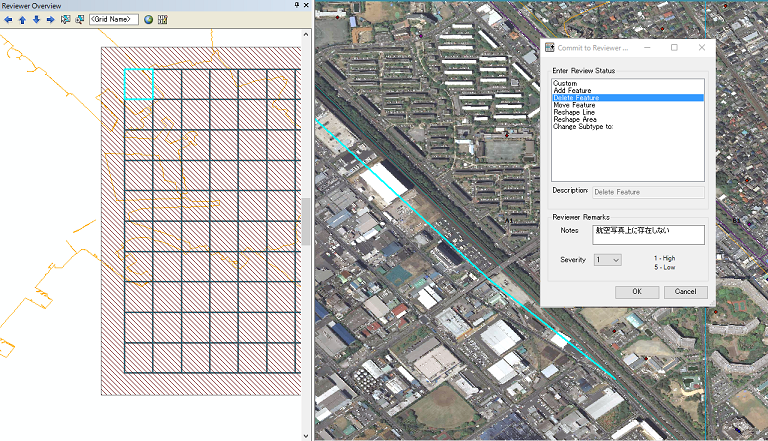Click the cyan highlighted grid cell

(x=138, y=84)
